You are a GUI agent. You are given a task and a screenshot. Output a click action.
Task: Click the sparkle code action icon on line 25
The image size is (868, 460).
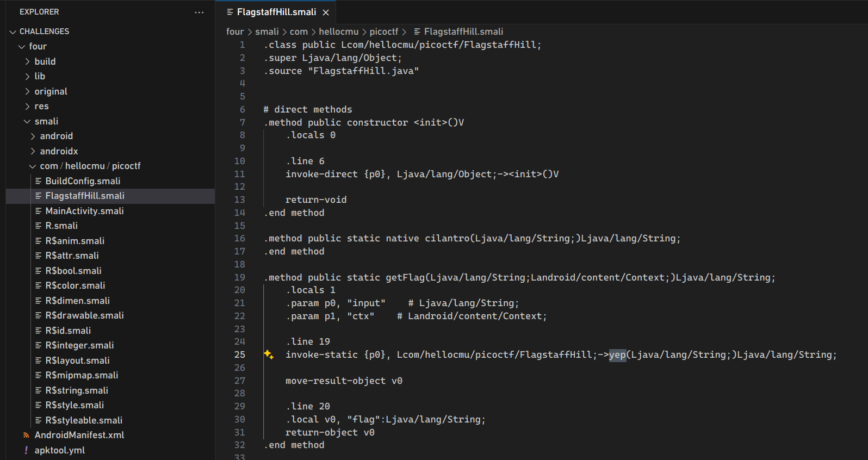tap(269, 355)
